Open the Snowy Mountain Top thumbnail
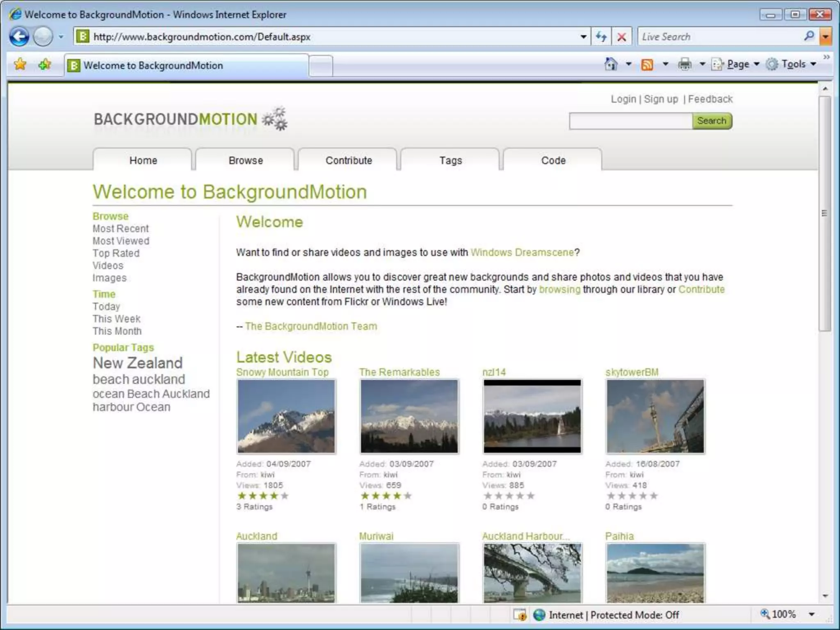Screen dimensions: 840x630 pos(286,416)
